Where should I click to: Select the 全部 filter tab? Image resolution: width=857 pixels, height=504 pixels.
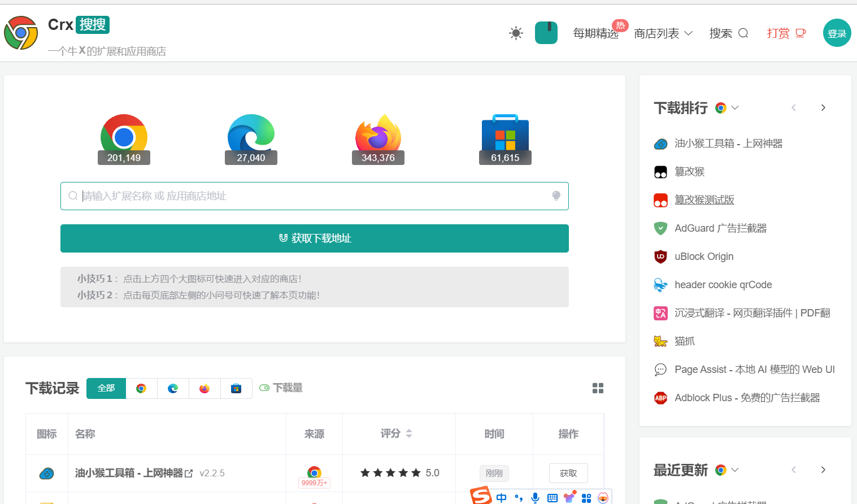(106, 388)
